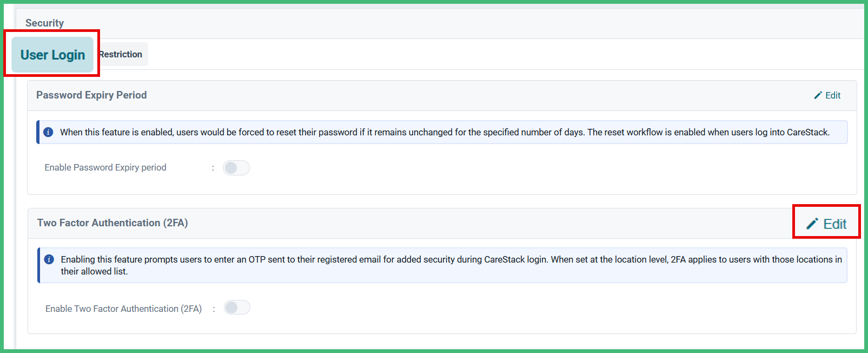Click the Edit link in the Password Expiry header
The height and width of the screenshot is (353, 868).
[x=832, y=95]
